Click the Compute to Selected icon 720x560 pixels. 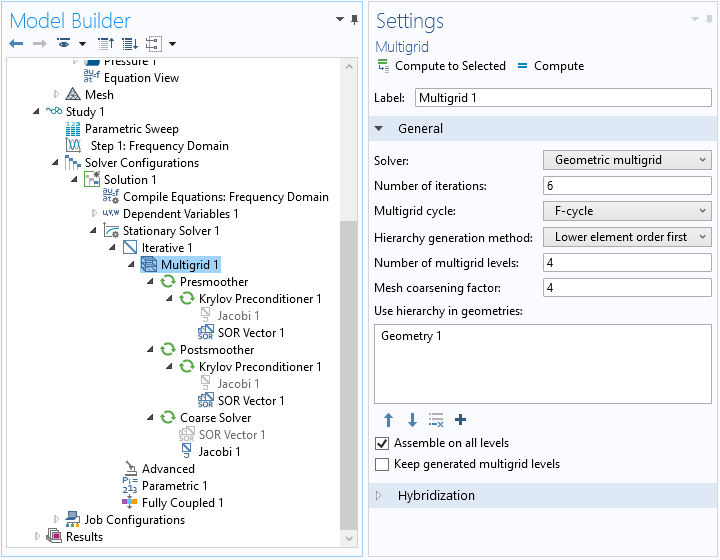tap(383, 66)
